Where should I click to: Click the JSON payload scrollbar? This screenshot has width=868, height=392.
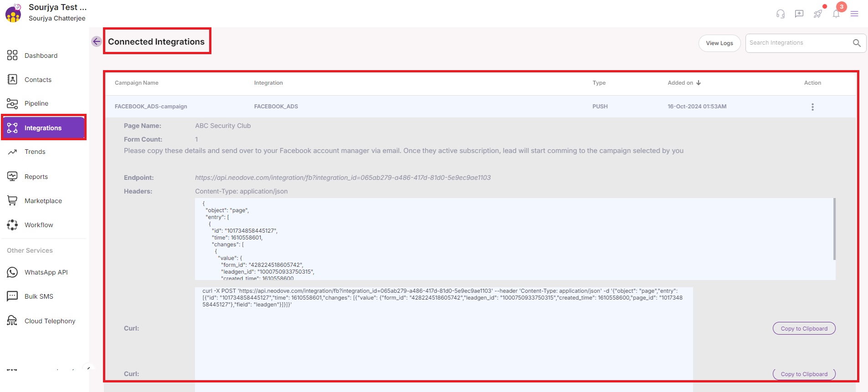834,229
